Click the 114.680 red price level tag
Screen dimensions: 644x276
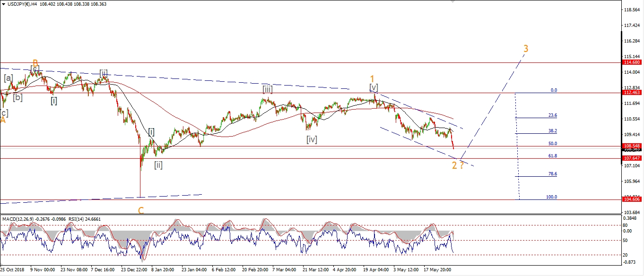pyautogui.click(x=631, y=62)
